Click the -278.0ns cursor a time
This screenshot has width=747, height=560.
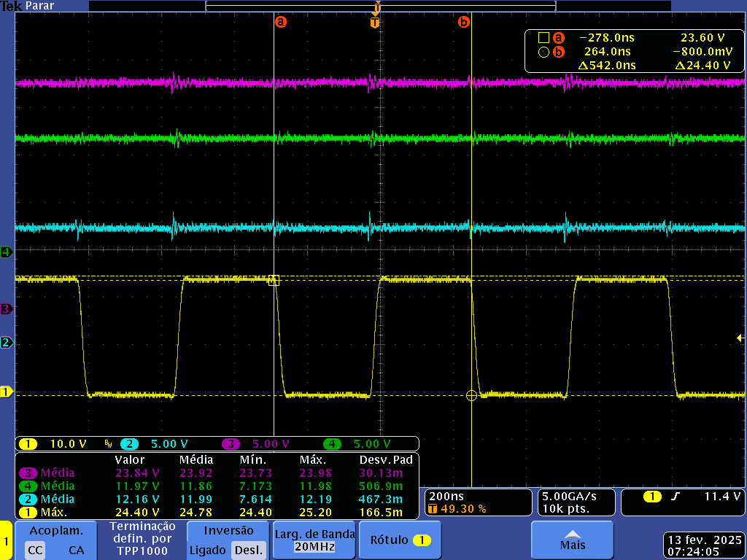(x=607, y=38)
